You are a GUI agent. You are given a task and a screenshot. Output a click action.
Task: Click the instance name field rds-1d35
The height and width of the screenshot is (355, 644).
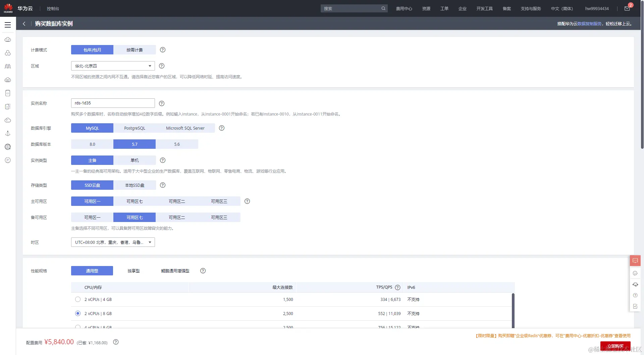[113, 103]
